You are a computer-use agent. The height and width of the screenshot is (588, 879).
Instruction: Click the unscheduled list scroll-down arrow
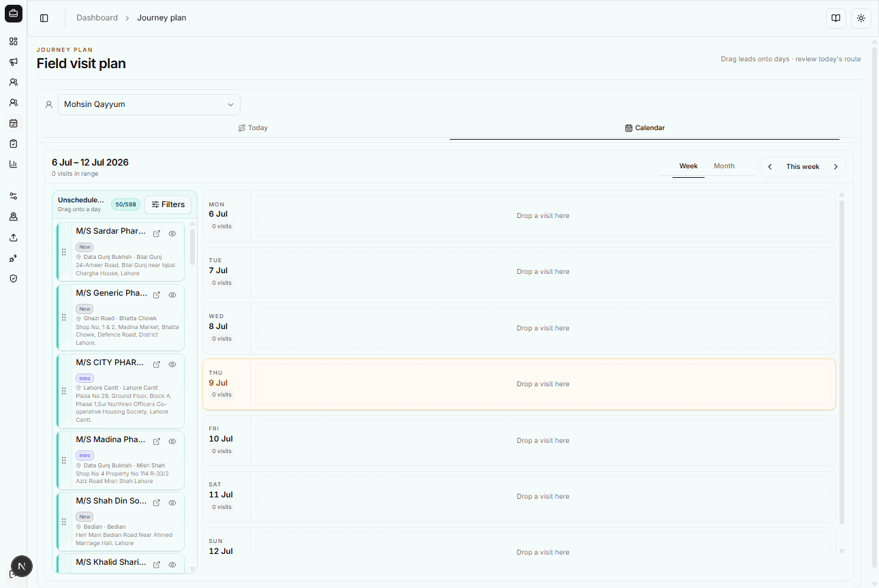pyautogui.click(x=192, y=568)
